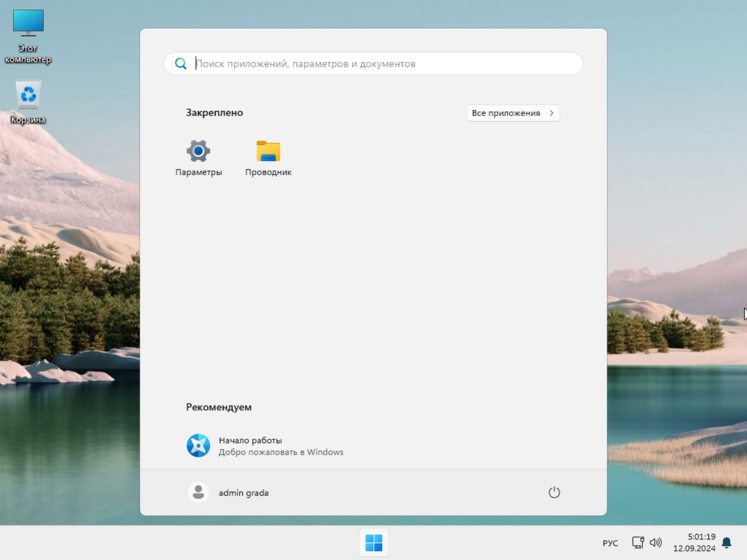Focus the Start menu search field
747x560 pixels.
(x=373, y=64)
